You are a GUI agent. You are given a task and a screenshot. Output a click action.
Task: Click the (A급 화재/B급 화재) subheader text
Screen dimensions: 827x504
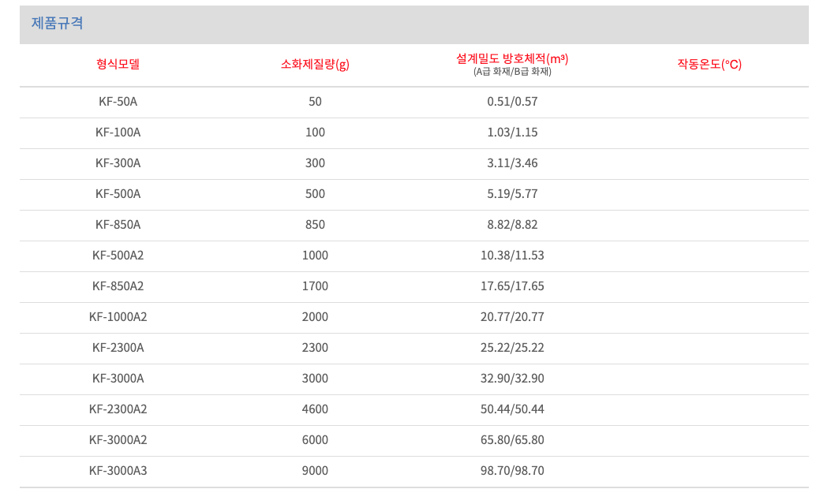pyautogui.click(x=512, y=72)
